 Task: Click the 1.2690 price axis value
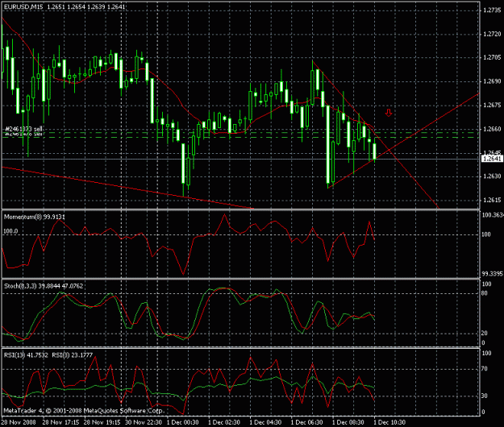pyautogui.click(x=492, y=81)
